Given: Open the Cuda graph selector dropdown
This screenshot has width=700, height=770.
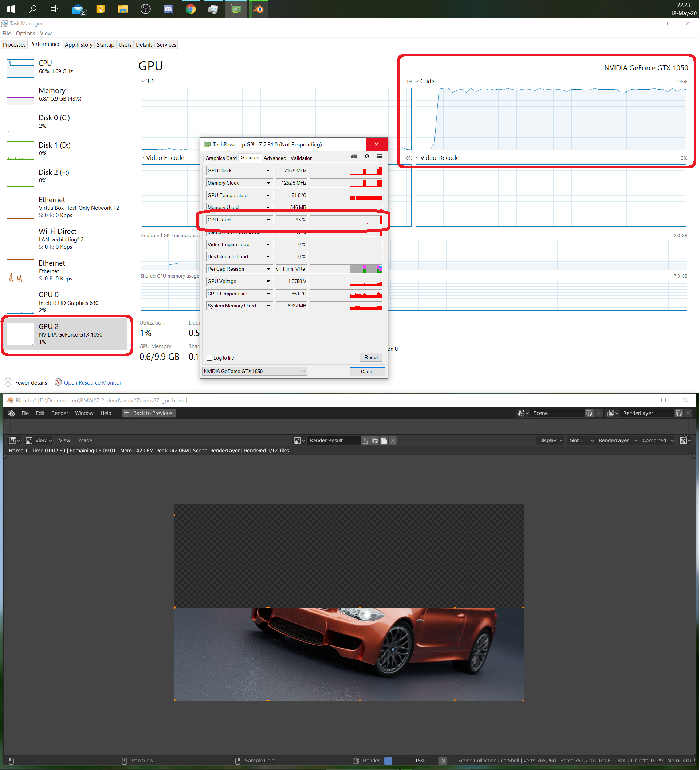Looking at the screenshot, I should click(417, 81).
